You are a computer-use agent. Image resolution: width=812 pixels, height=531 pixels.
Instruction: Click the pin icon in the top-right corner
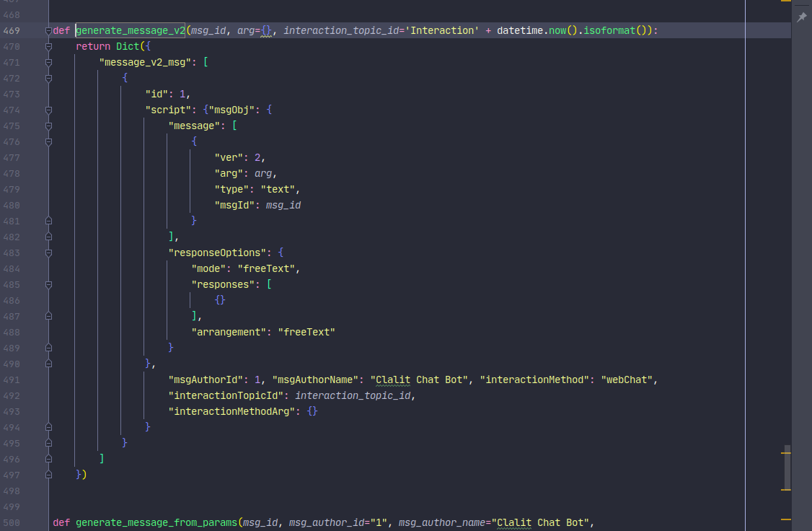click(x=802, y=17)
